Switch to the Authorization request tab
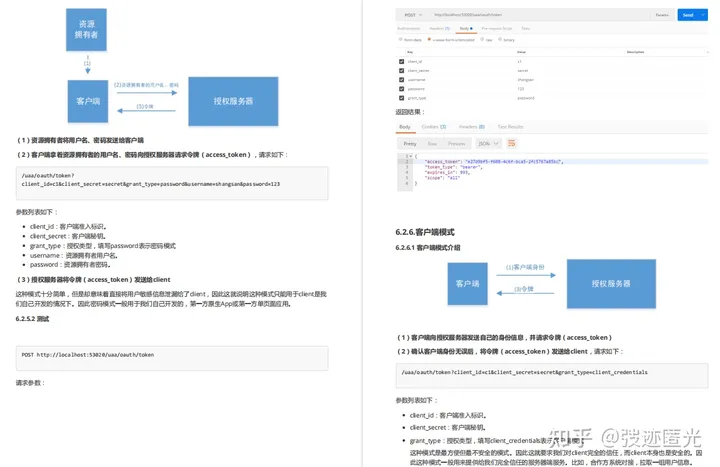Viewport: 720px width, 467px height. click(x=408, y=28)
